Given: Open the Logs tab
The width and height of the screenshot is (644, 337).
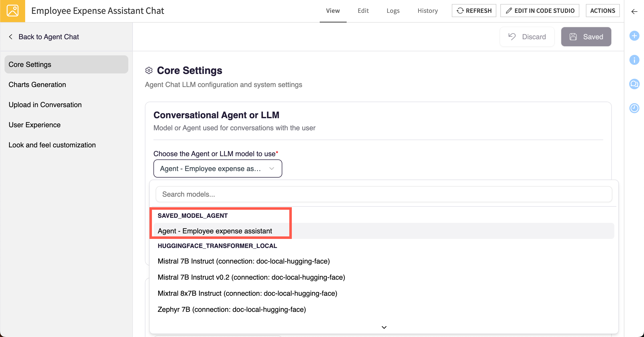Looking at the screenshot, I should tap(393, 11).
